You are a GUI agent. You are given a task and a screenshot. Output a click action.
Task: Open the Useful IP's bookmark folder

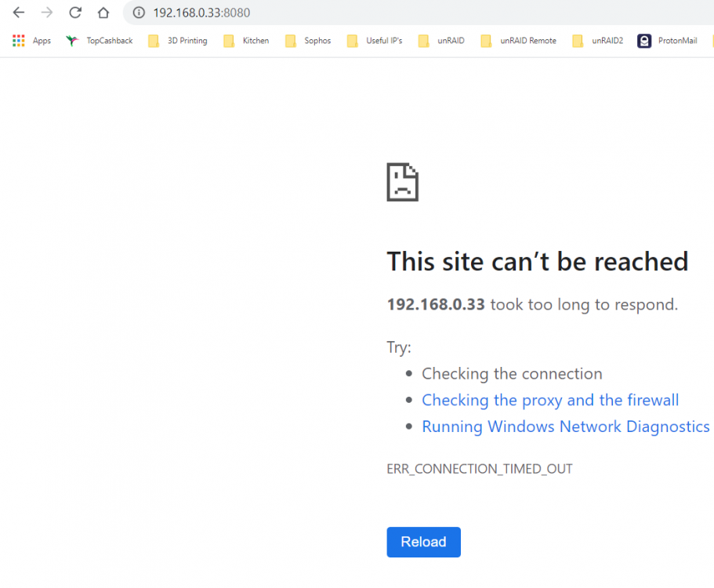coord(375,41)
